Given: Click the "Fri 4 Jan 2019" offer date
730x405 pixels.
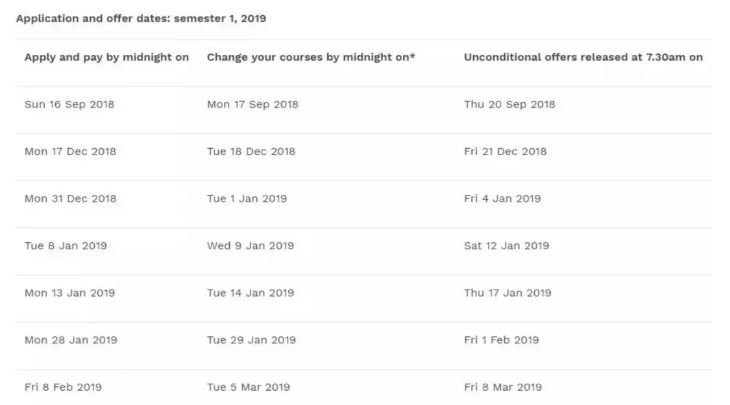Looking at the screenshot, I should (x=502, y=199).
